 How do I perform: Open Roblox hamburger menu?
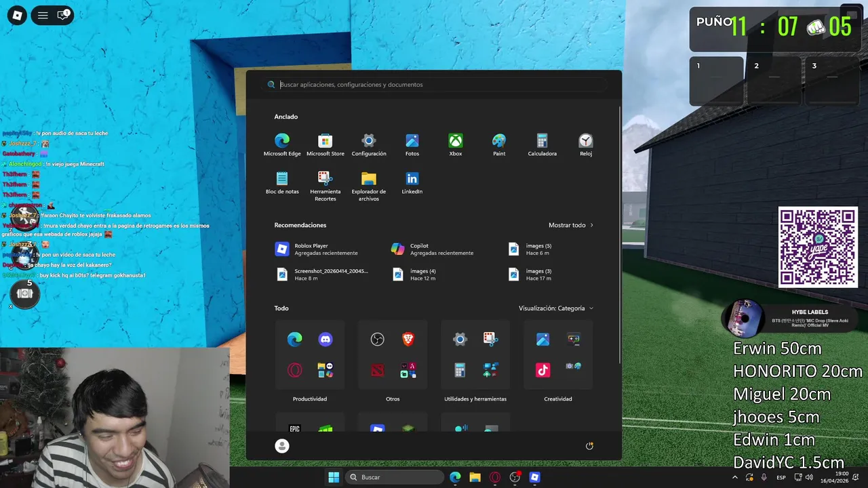point(43,15)
